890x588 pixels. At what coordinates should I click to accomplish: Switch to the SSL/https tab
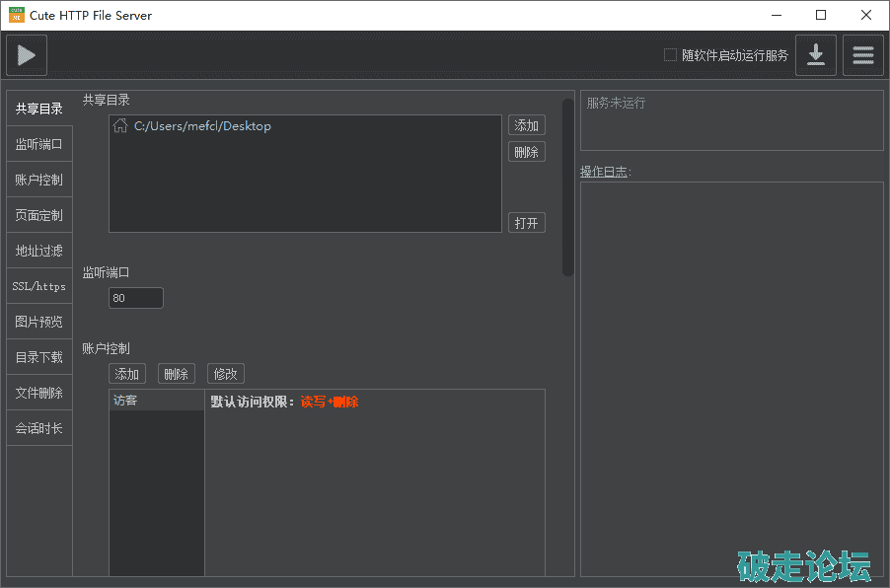pos(39,286)
